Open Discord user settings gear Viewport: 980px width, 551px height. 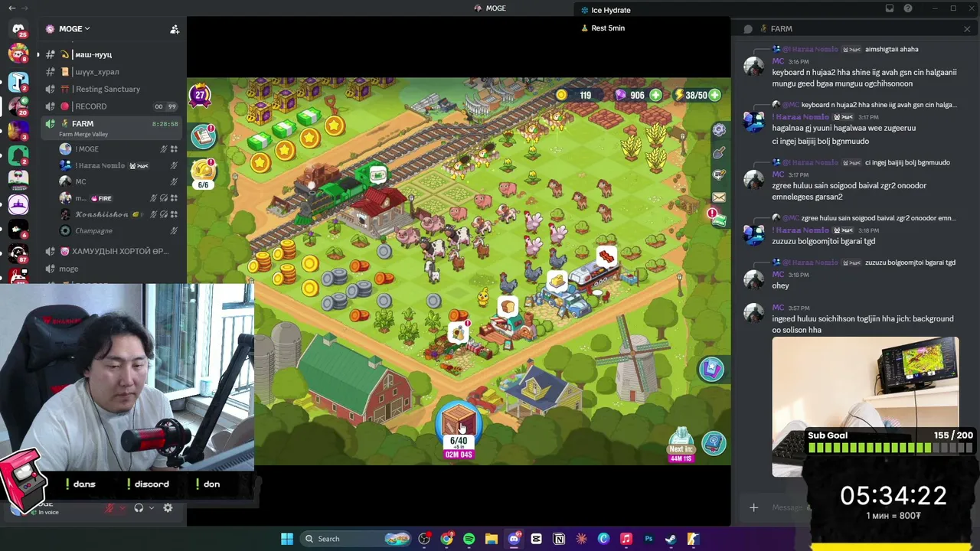[168, 508]
